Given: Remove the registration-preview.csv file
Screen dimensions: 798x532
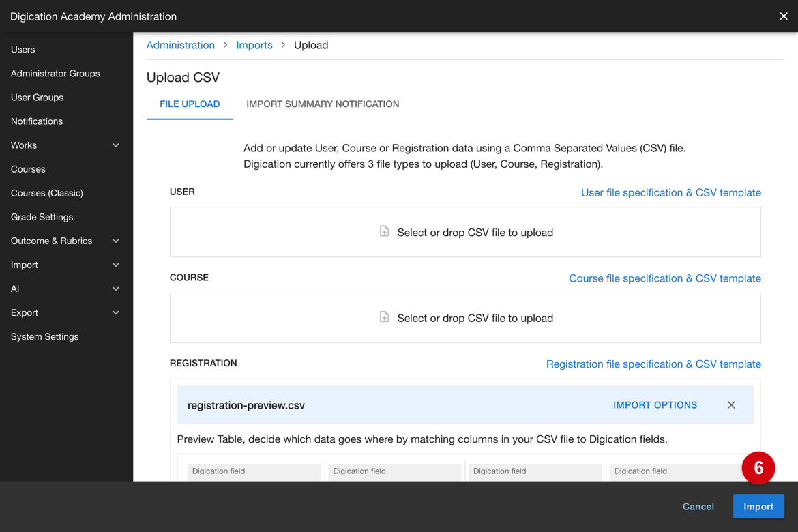Looking at the screenshot, I should coord(731,404).
